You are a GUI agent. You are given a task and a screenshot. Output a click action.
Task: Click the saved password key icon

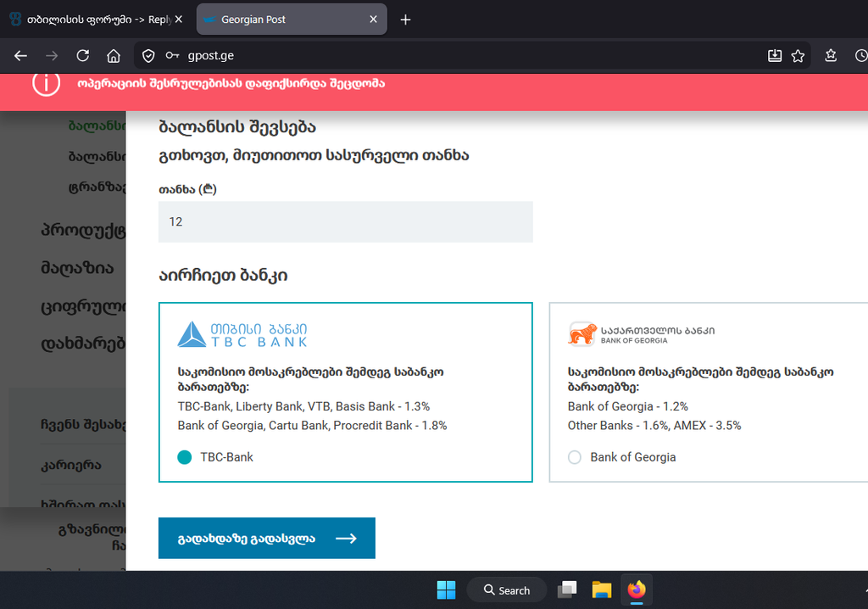172,55
